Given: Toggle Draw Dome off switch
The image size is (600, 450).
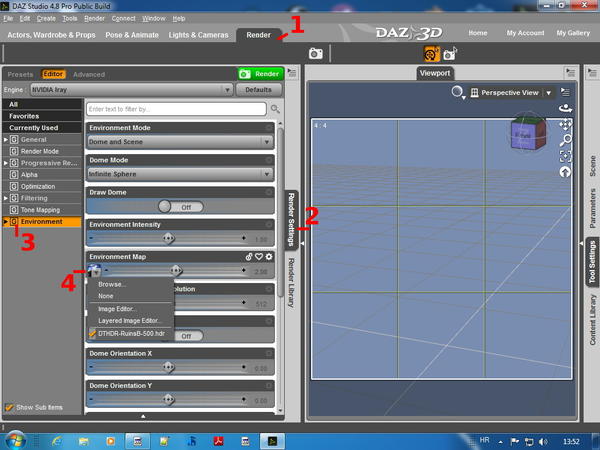Looking at the screenshot, I should 181,207.
